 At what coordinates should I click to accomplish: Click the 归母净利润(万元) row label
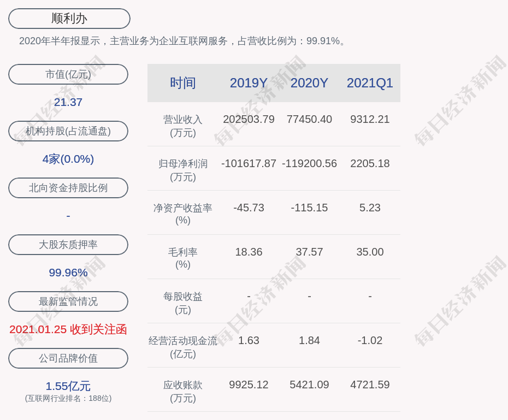coord(183,170)
